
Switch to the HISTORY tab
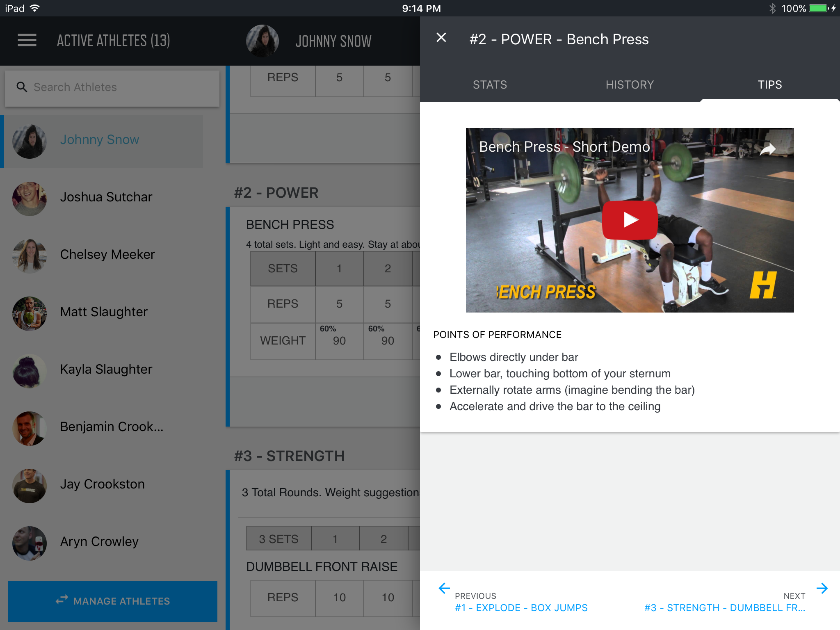click(x=630, y=85)
